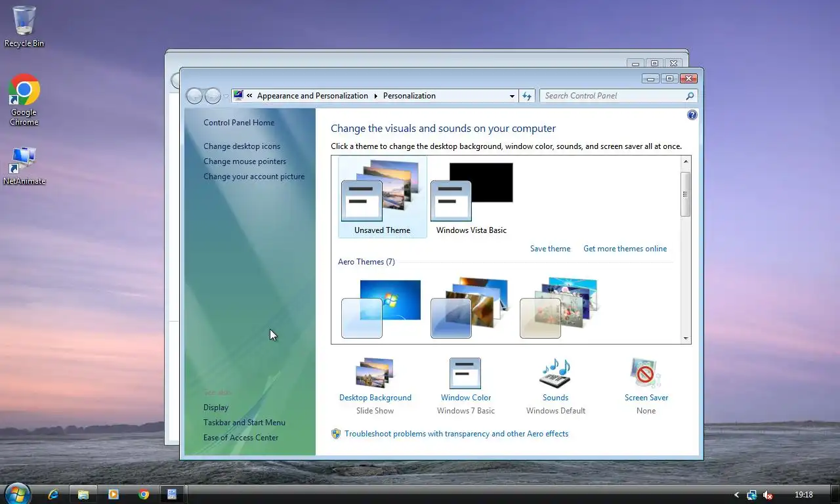
Task: Click the Personalization address bar icon
Action: click(238, 96)
